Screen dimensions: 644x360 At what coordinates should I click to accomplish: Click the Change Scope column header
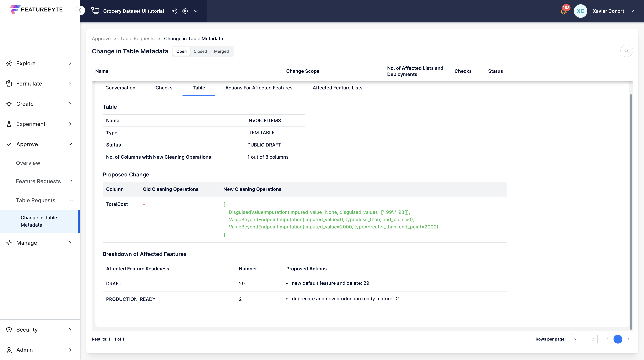coord(303,71)
